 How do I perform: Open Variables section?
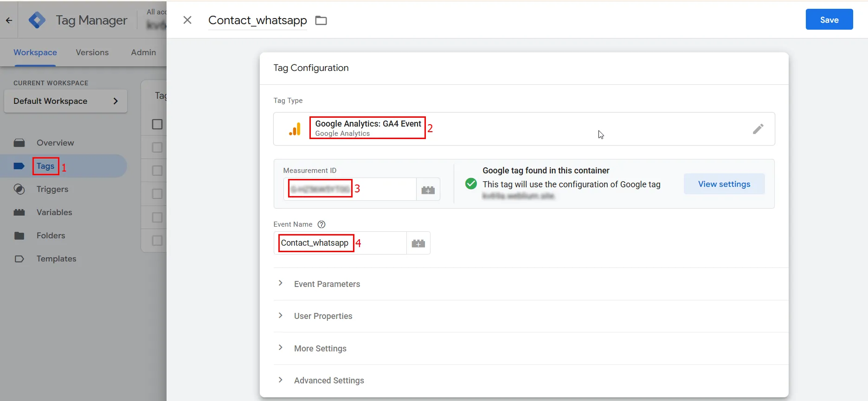coord(54,212)
